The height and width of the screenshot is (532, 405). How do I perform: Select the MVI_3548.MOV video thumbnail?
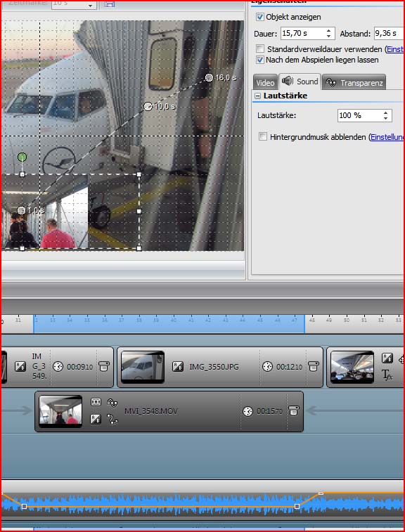pos(60,411)
